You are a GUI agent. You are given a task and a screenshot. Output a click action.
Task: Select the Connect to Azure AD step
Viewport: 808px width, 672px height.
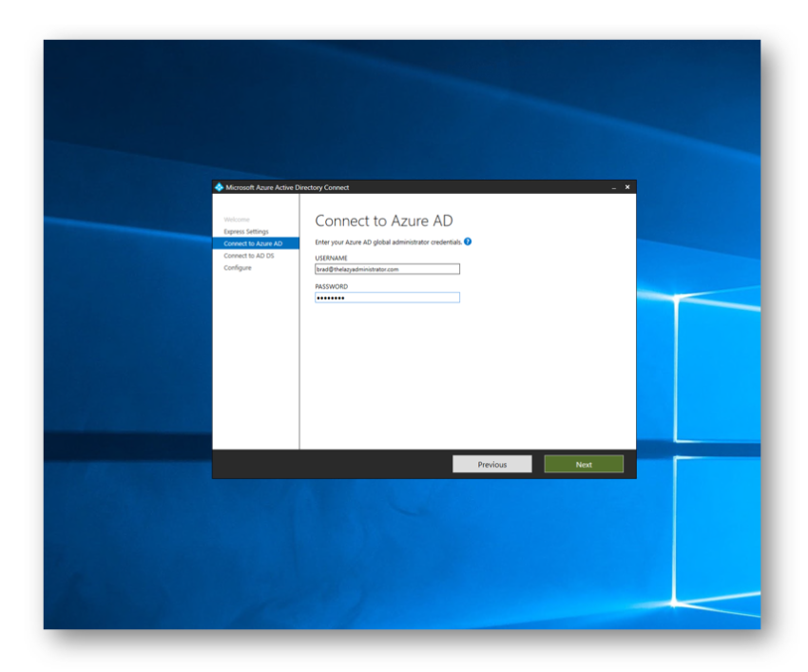pyautogui.click(x=256, y=243)
